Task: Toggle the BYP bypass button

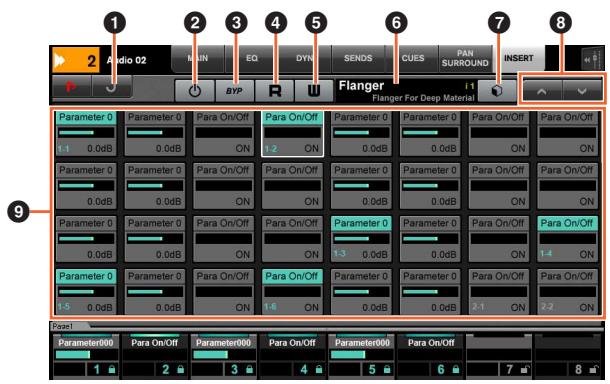Action: 234,91
